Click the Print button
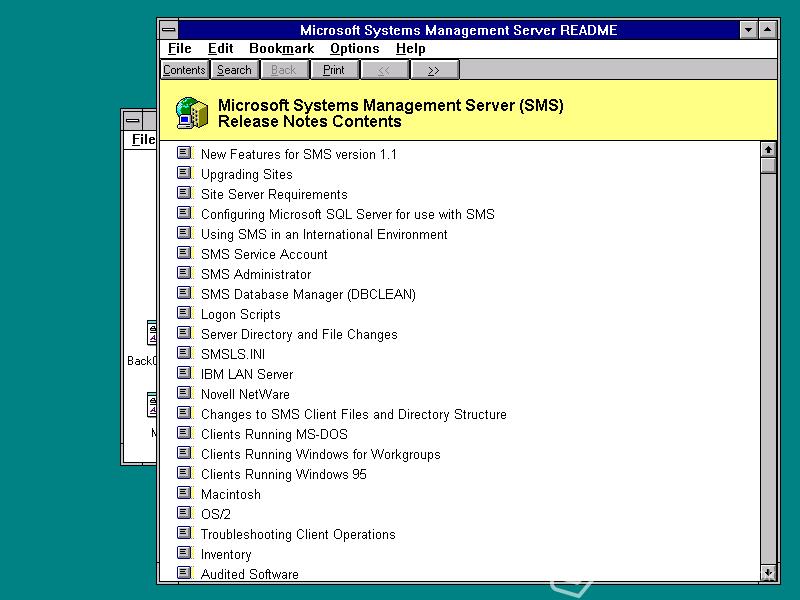This screenshot has width=800, height=600. tap(334, 70)
